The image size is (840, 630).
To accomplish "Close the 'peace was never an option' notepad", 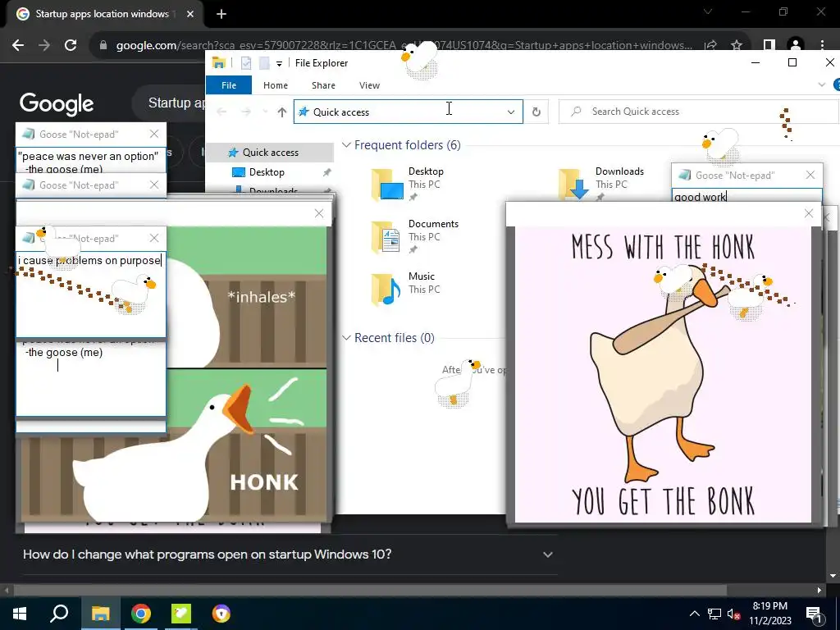I will [x=154, y=134].
